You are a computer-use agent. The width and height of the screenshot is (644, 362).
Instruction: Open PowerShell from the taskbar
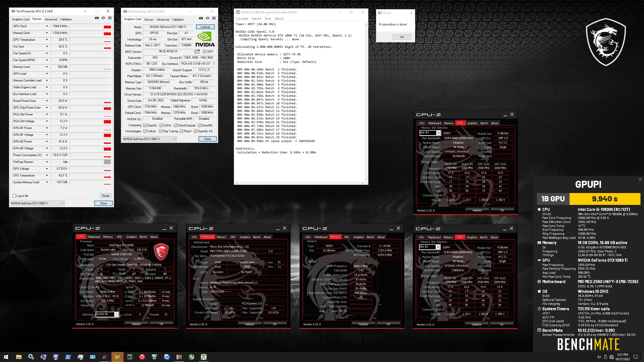point(68,357)
